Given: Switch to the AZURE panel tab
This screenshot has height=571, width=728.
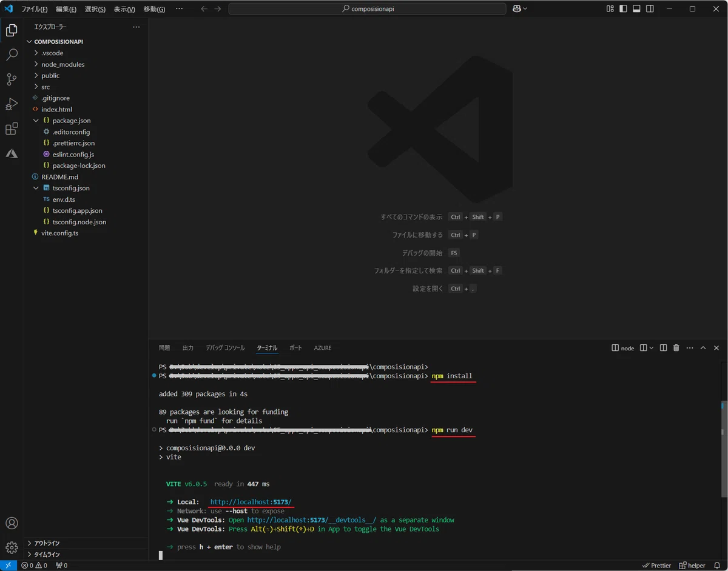Looking at the screenshot, I should click(x=323, y=348).
